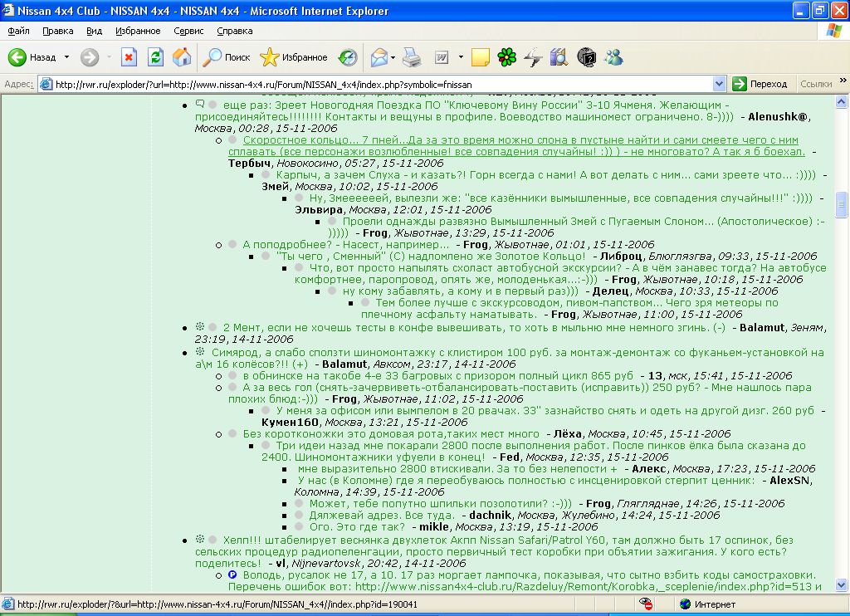Open the 'Дялжевай адрез. Все туда.' reply link
The image size is (850, 616).
[x=382, y=516]
